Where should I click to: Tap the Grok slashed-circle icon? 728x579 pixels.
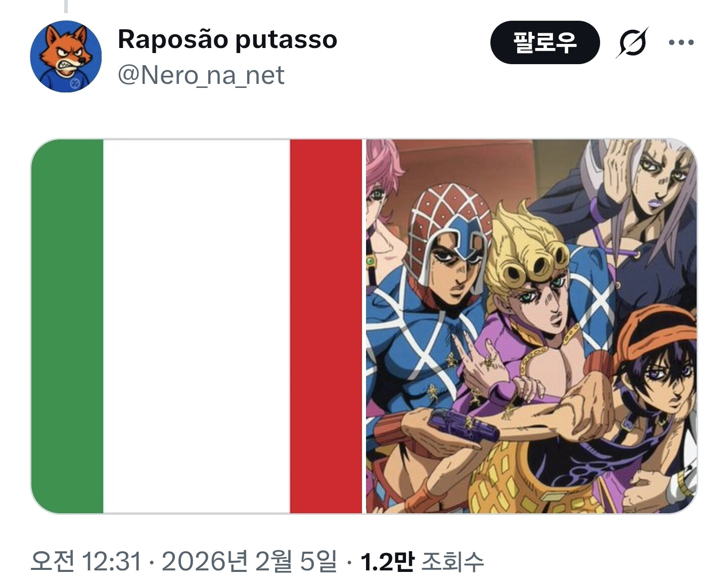[632, 43]
